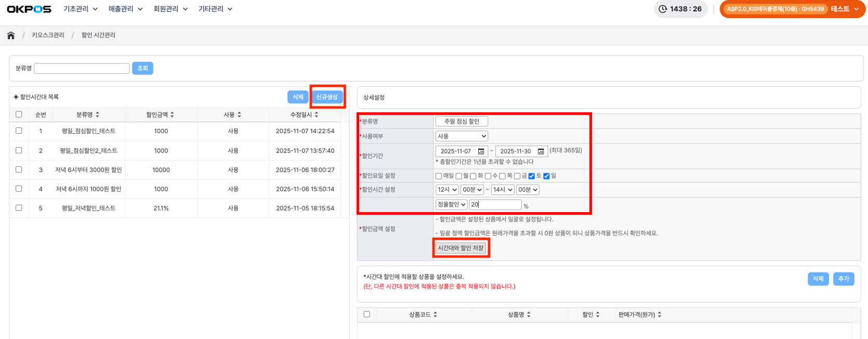
Task: Sort products by 상품코드 column arrows
Action: tap(435, 315)
